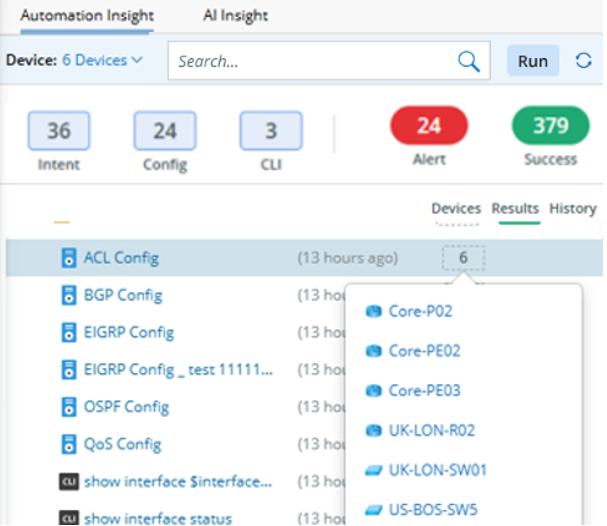This screenshot has width=607, height=526.
Task: Filter by the 3 CLI counter
Action: pyautogui.click(x=271, y=131)
